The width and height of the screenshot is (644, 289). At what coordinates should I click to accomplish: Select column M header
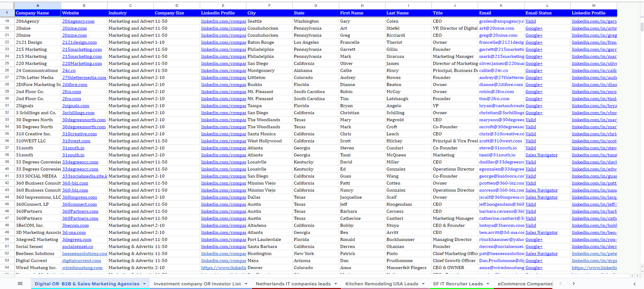[593, 5]
